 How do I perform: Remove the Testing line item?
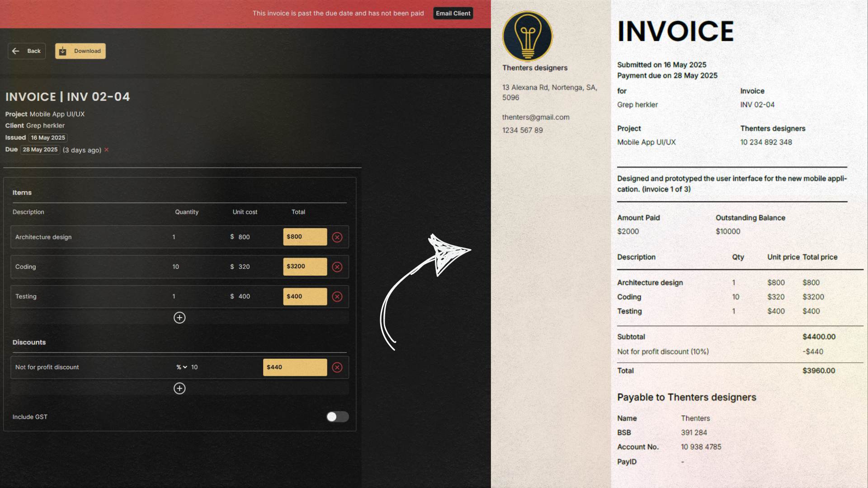point(337,297)
